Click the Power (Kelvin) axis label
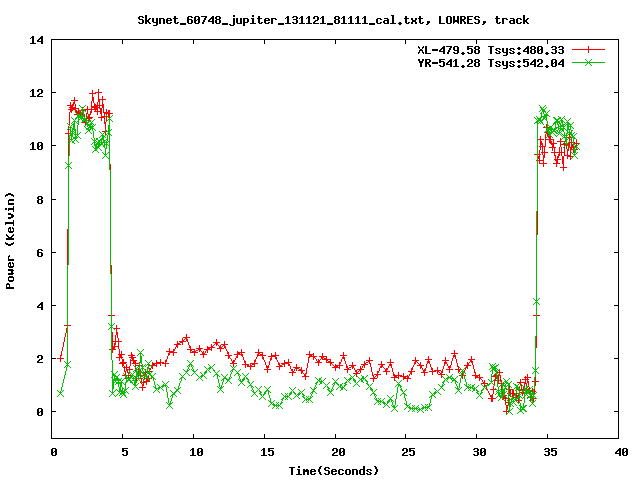Screen dimensions: 640x480 click(10, 241)
